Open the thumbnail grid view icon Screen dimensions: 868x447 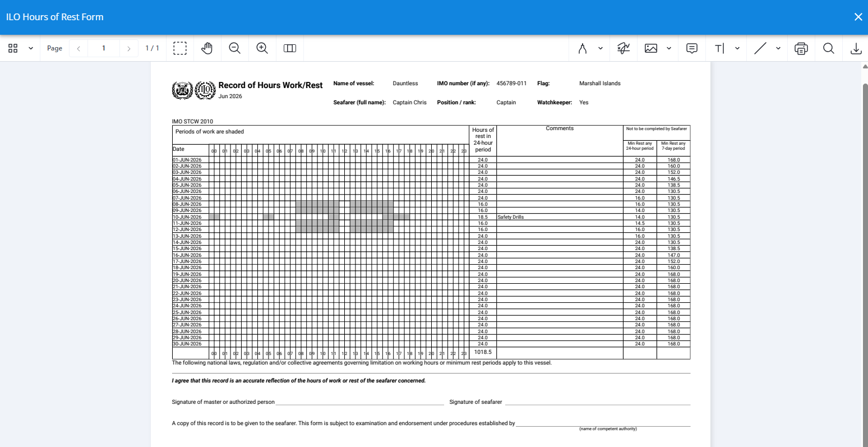point(13,48)
